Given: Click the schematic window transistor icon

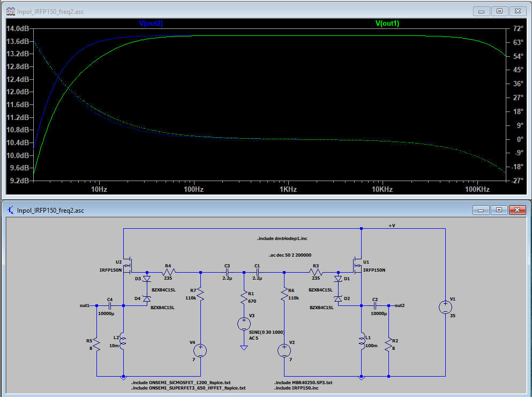Looking at the screenshot, I should tap(11, 210).
